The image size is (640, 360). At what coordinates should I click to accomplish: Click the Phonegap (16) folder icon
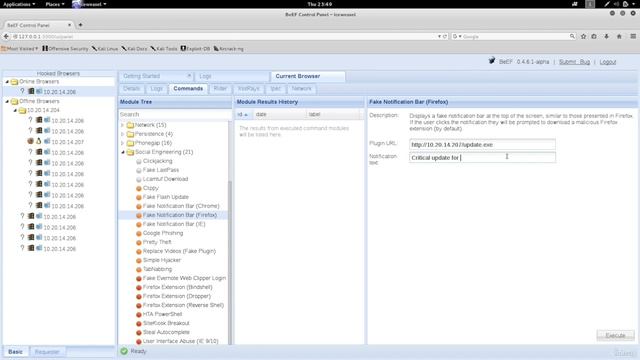[130, 143]
